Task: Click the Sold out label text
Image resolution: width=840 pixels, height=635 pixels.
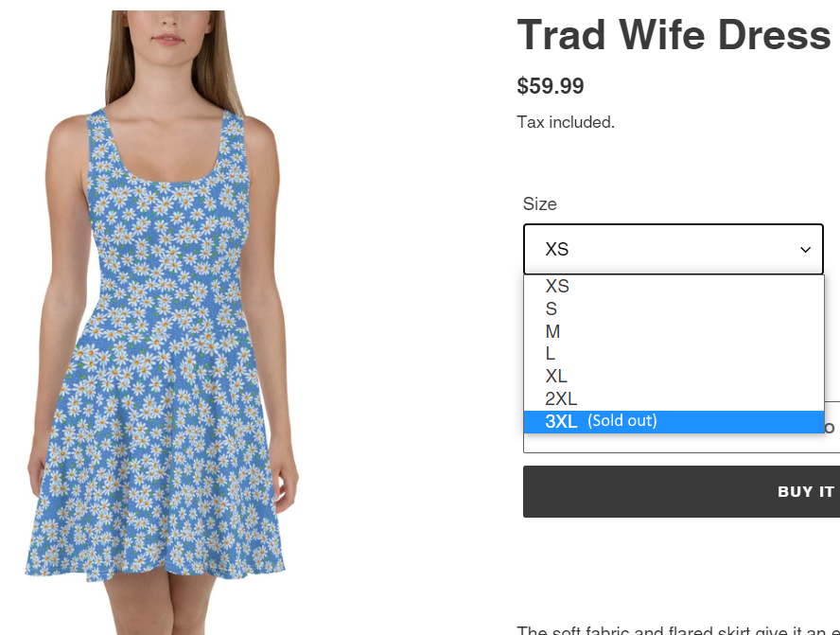Action: tap(622, 421)
